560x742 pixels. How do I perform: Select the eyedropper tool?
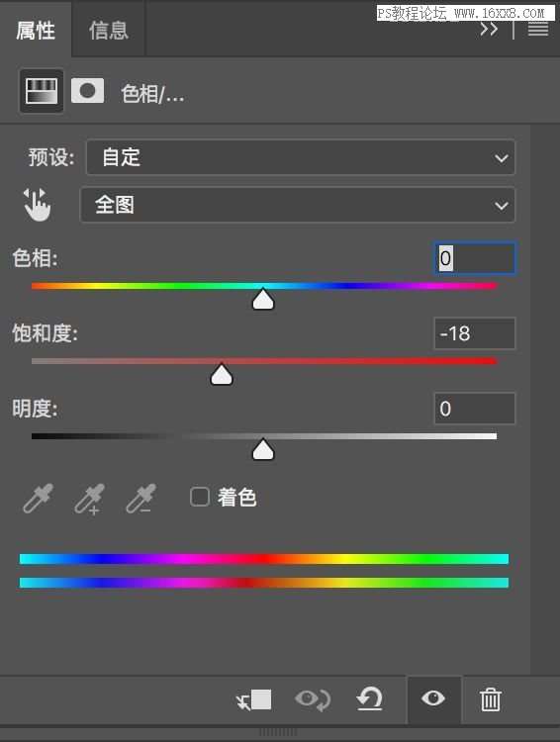coord(39,499)
